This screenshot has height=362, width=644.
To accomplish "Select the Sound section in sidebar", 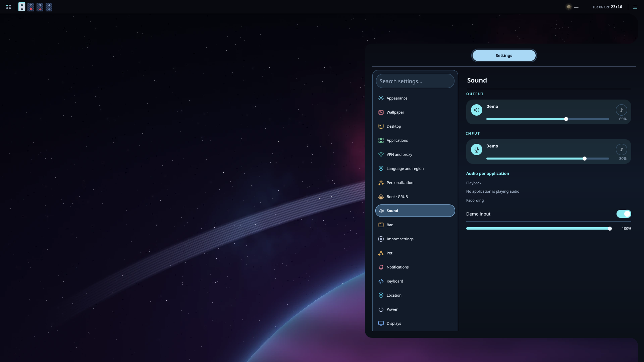I will pyautogui.click(x=415, y=211).
